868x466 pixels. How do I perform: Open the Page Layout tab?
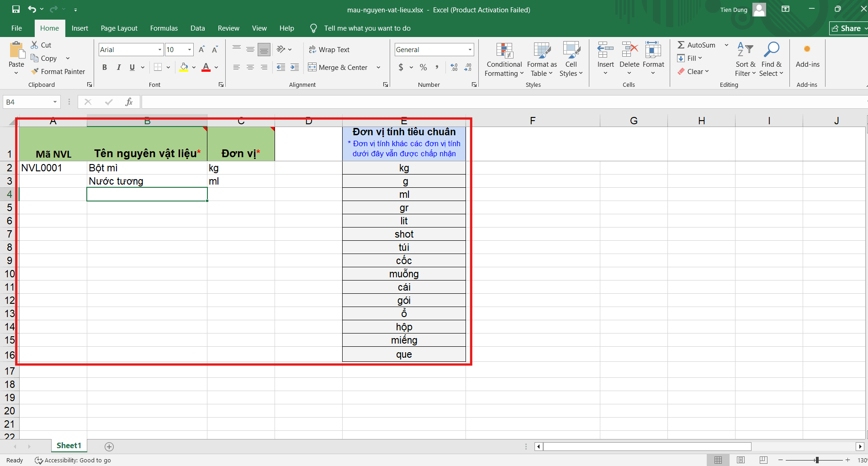point(119,28)
